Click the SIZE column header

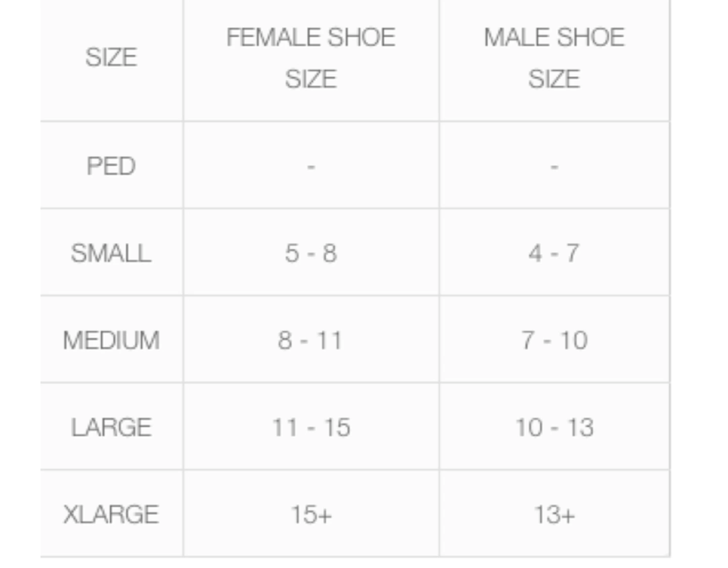(111, 57)
